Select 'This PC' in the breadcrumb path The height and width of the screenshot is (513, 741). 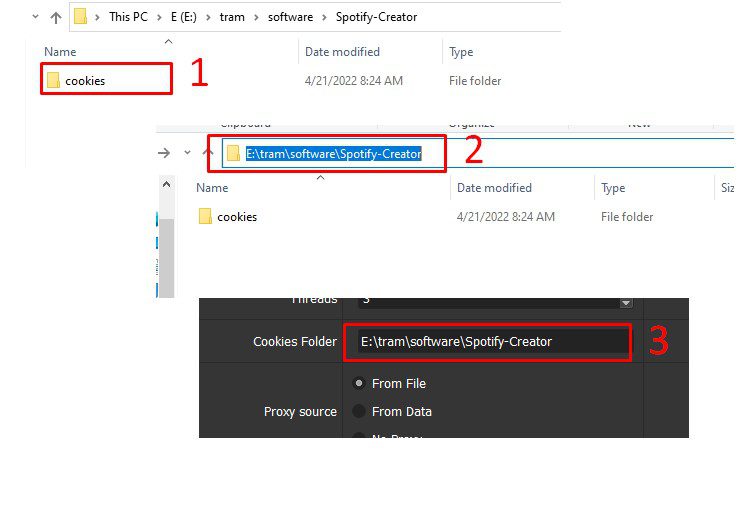tap(128, 17)
